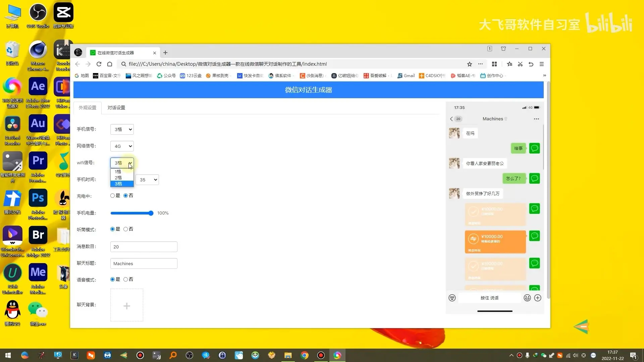Click the bookmark star in address bar

(x=470, y=64)
